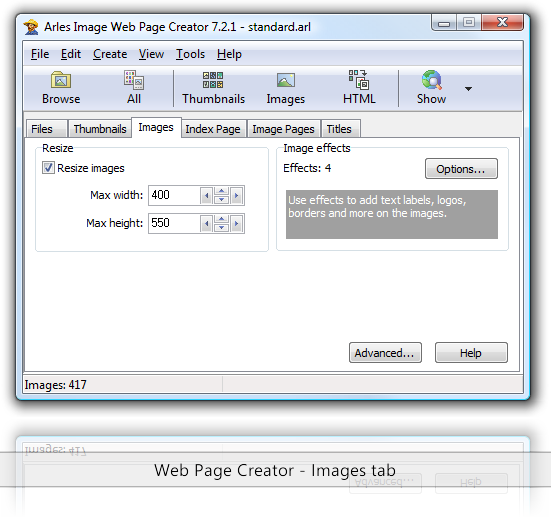The height and width of the screenshot is (518, 551).
Task: Click the left arrow of Max width
Action: 207,195
